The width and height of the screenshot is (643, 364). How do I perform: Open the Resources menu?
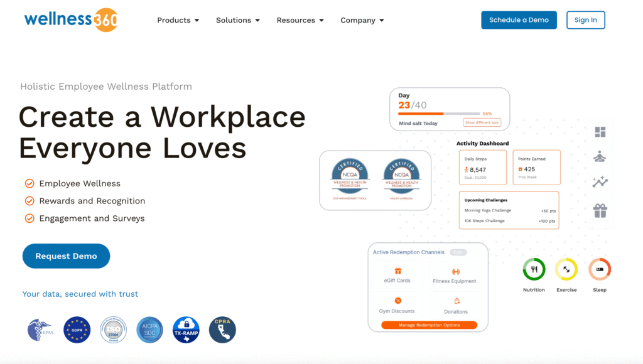pos(300,20)
